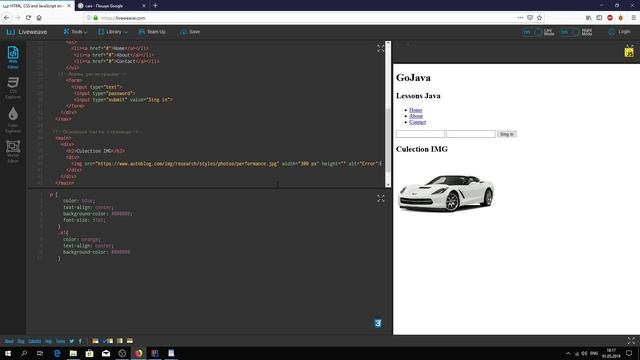This screenshot has width=640, height=360.
Task: Maximize the CSS editor pane
Action: coord(381,199)
